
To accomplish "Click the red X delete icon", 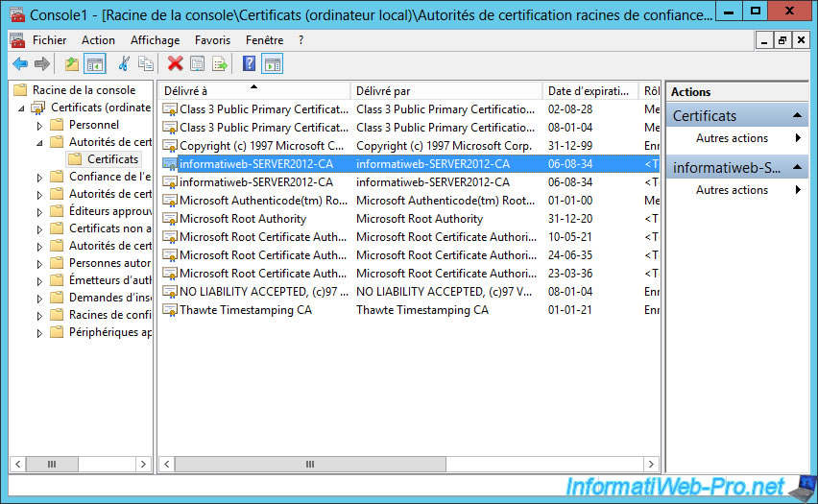I will (175, 64).
